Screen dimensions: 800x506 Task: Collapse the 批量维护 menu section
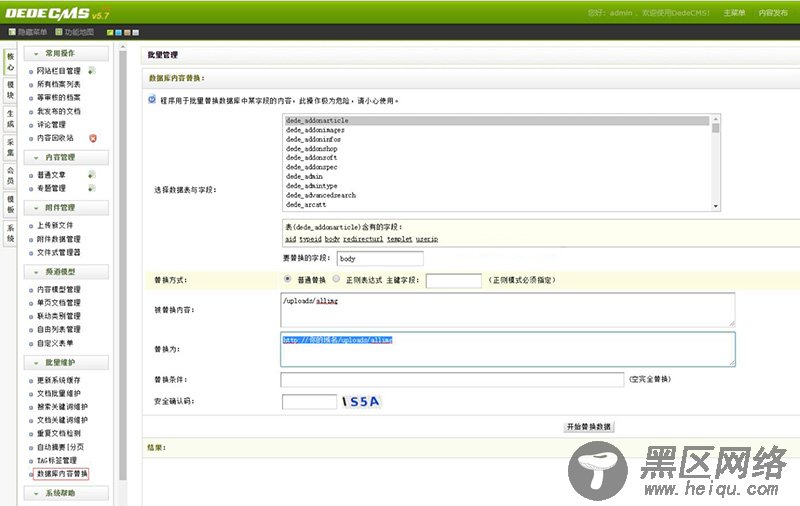[66, 362]
